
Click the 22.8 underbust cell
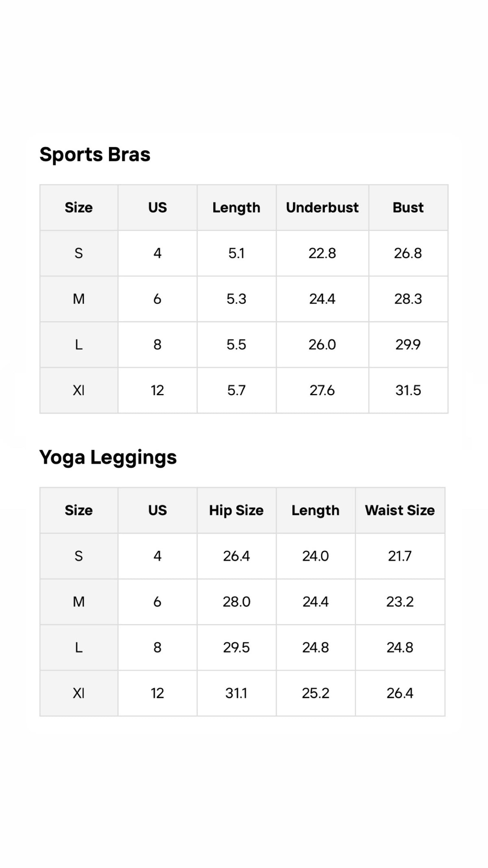pos(322,253)
